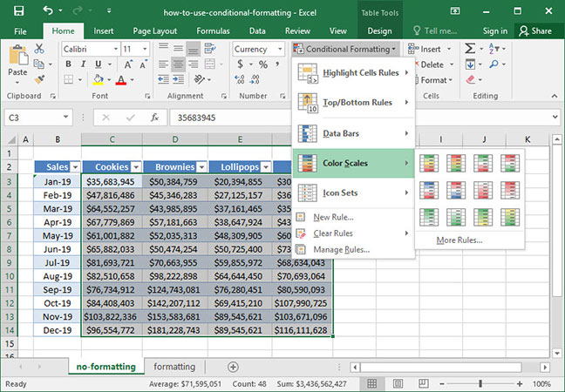Switch to the formatting sheet tab
This screenshot has height=392, width=565.
[174, 367]
